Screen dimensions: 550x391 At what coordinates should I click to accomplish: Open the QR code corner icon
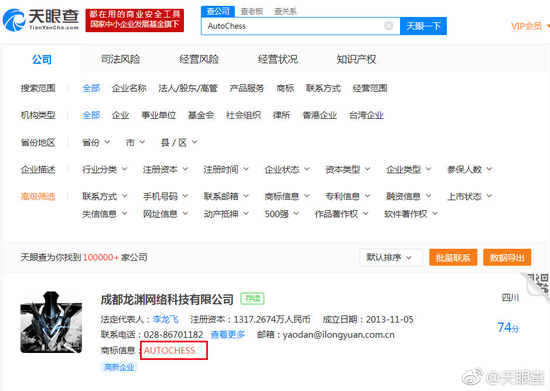[537, 286]
